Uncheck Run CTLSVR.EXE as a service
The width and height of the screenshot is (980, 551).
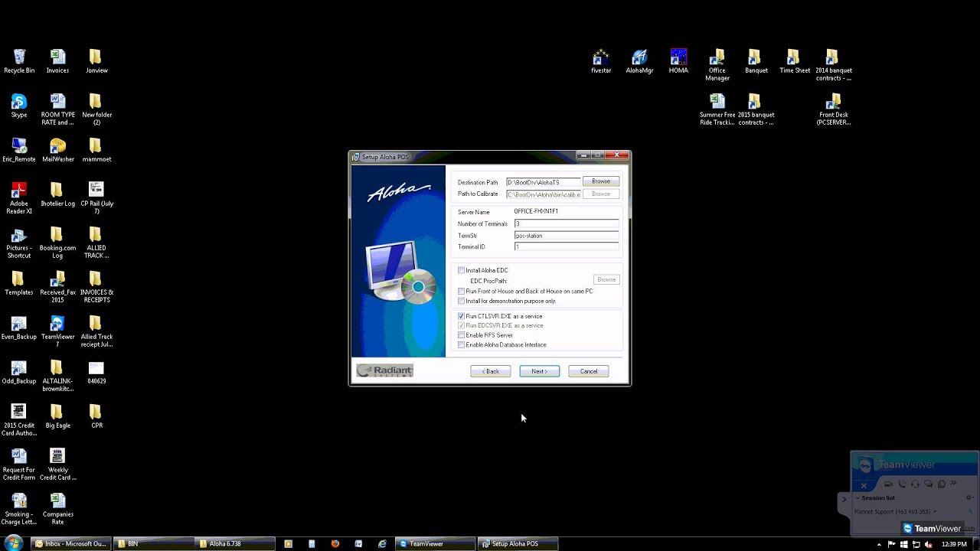pyautogui.click(x=462, y=316)
